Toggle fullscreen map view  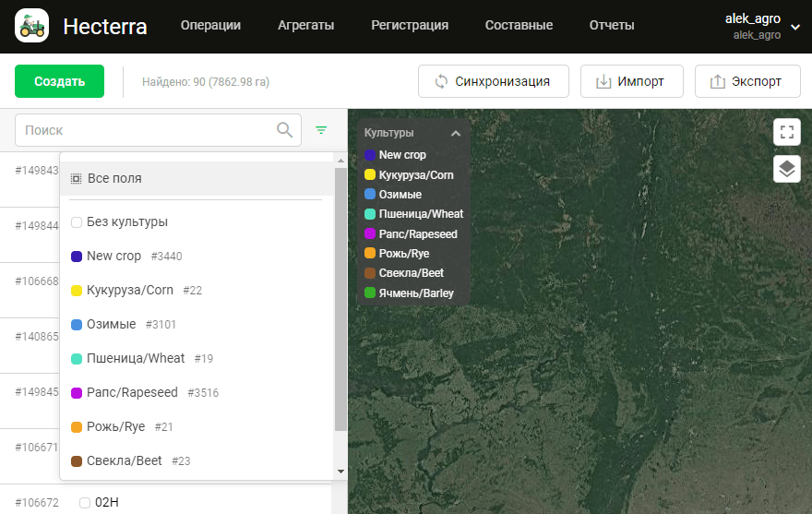pos(786,131)
